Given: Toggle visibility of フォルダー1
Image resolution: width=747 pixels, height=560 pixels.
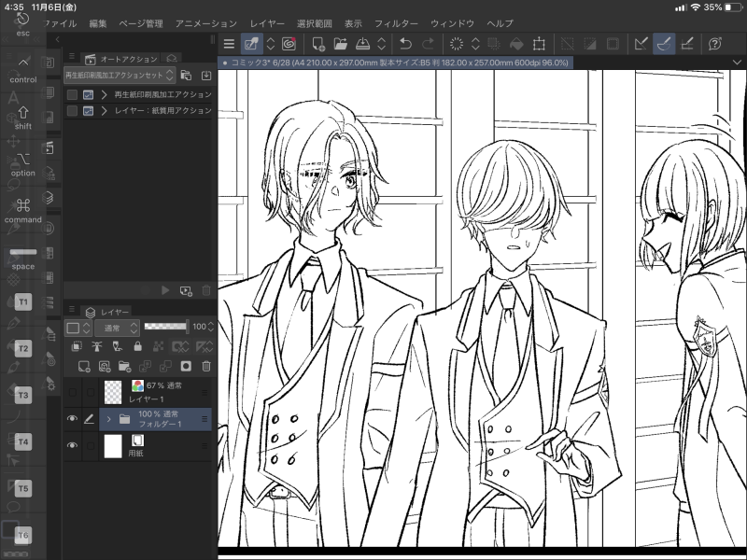Looking at the screenshot, I should [x=72, y=418].
